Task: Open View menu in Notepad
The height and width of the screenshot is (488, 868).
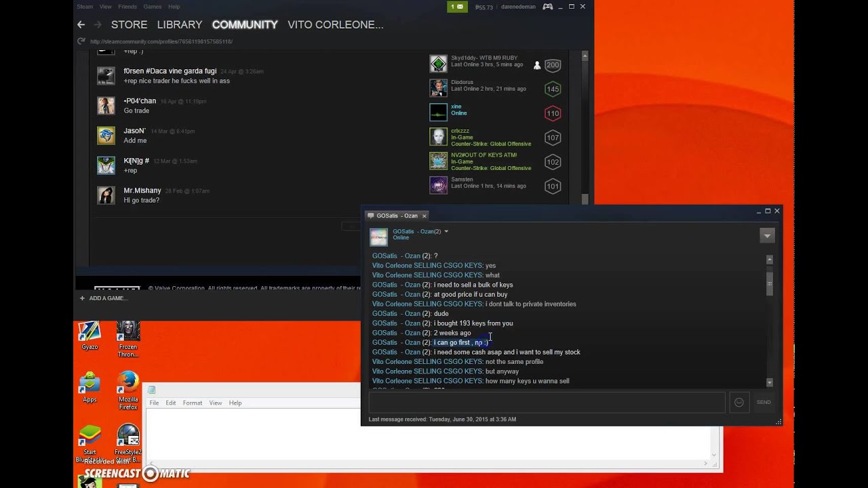Action: (216, 403)
